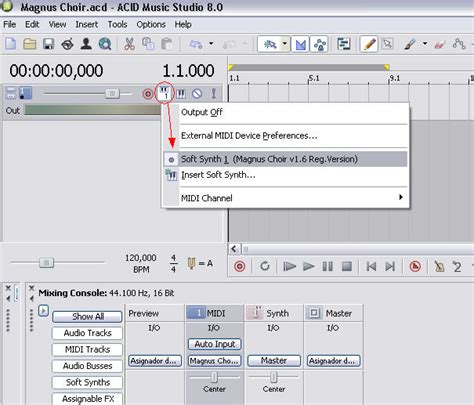Viewport: 474px width, 405px height.
Task: Click the project tempo slider handle
Action: pyautogui.click(x=46, y=263)
